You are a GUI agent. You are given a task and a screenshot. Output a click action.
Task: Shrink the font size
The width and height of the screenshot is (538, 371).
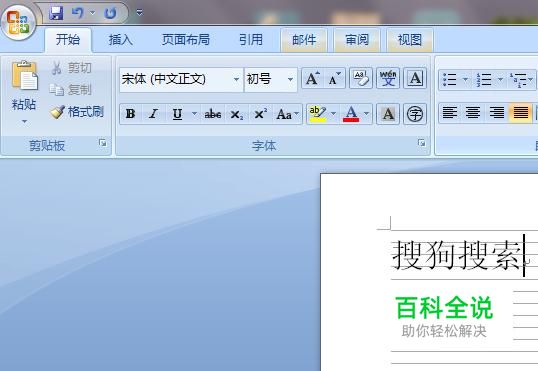click(x=334, y=79)
